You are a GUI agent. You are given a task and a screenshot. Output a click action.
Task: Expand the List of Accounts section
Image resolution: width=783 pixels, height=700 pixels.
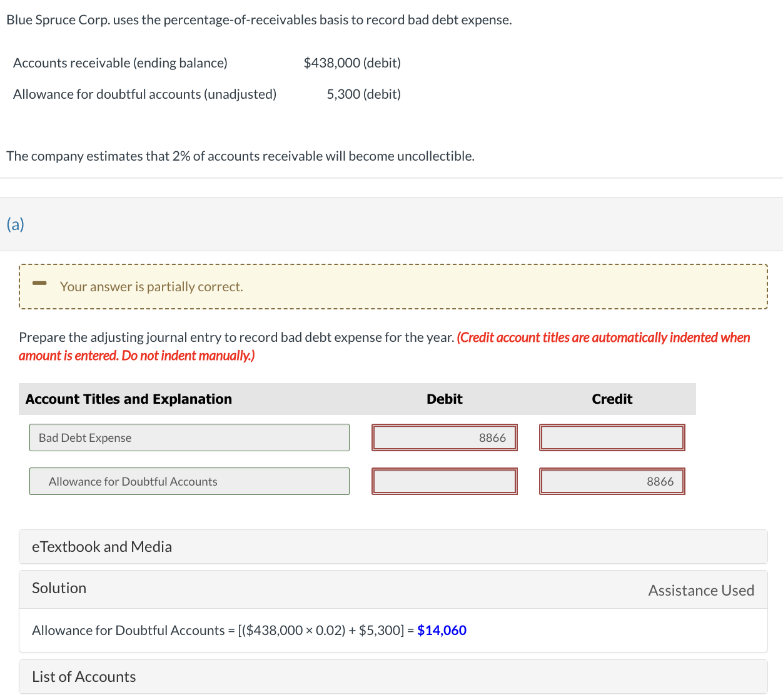(84, 676)
